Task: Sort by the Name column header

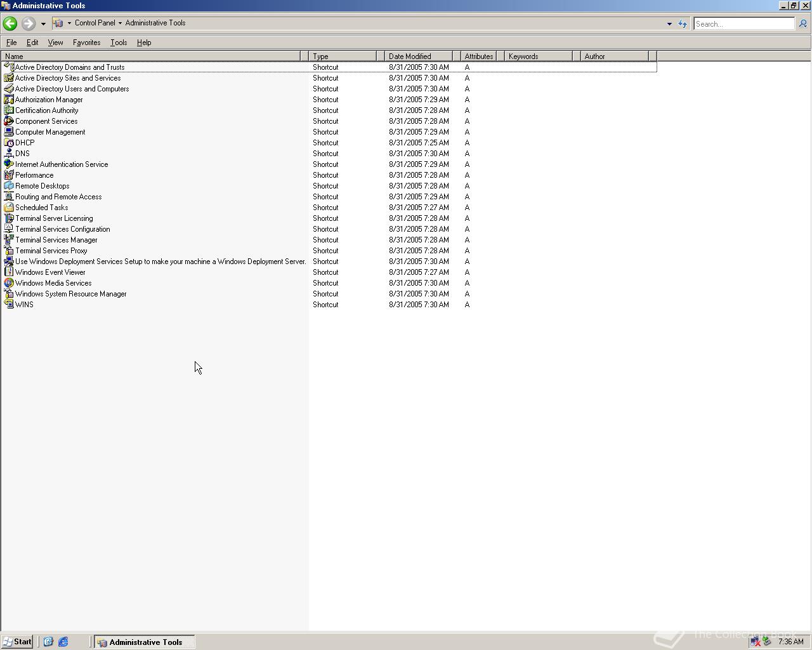Action: tap(151, 56)
